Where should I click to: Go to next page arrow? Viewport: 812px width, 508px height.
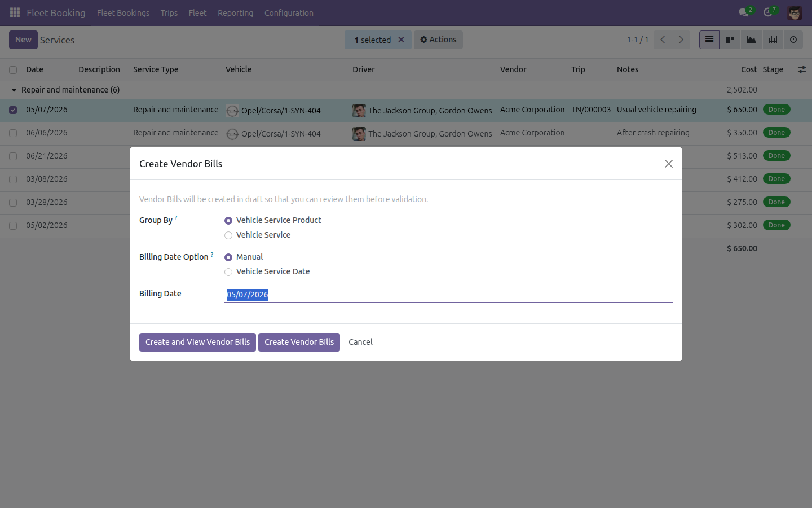coord(681,40)
